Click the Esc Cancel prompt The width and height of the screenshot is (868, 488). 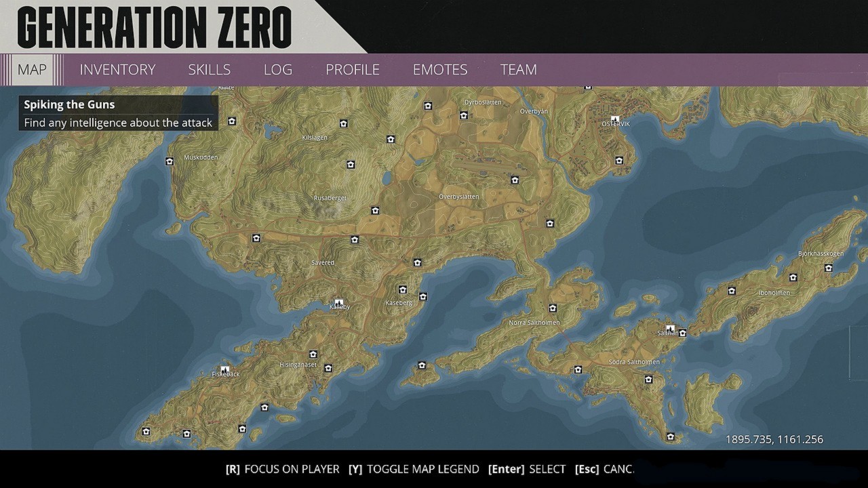click(x=604, y=469)
